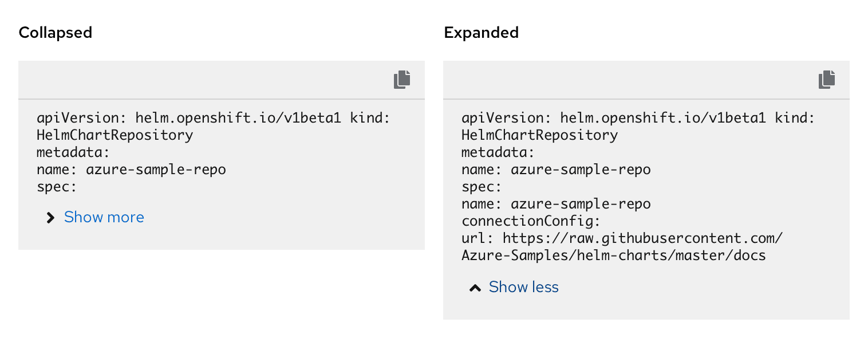Click the apiVersion line in the Collapsed code
The height and width of the screenshot is (338, 868).
(221, 118)
